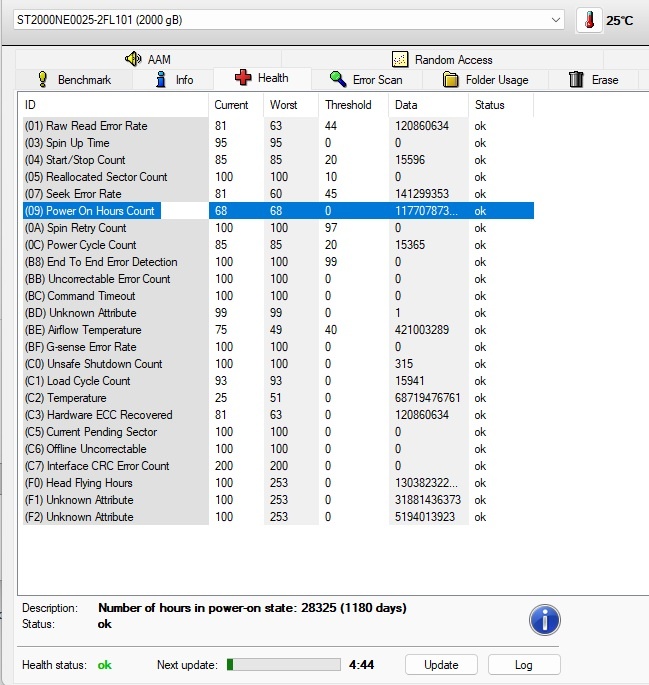Screen dimensions: 649x685
Task: Click the power-on hours description text
Action: 252,608
